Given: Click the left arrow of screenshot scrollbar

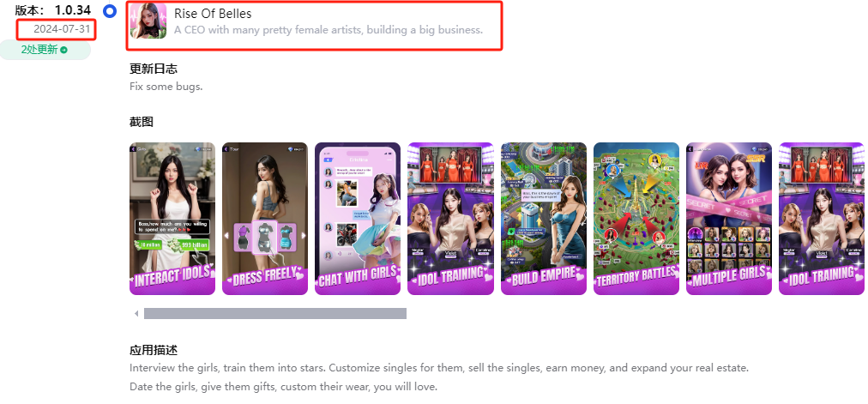Looking at the screenshot, I should [136, 314].
